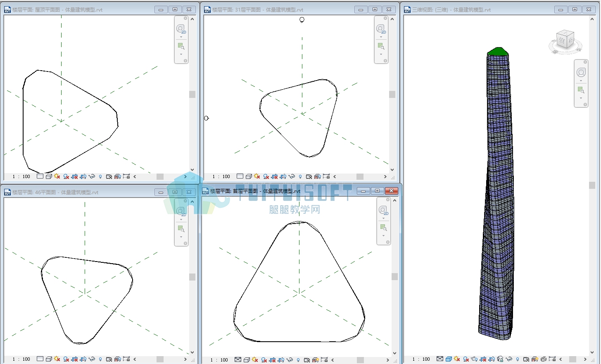The image size is (601, 364).
Task: Open Detail Level in roof plan view
Action: coord(40,176)
